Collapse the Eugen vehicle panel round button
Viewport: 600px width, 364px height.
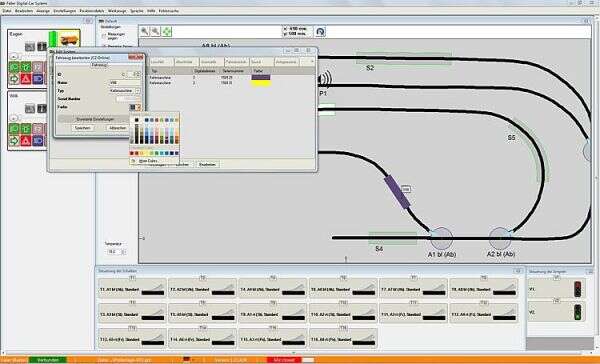pos(14,56)
